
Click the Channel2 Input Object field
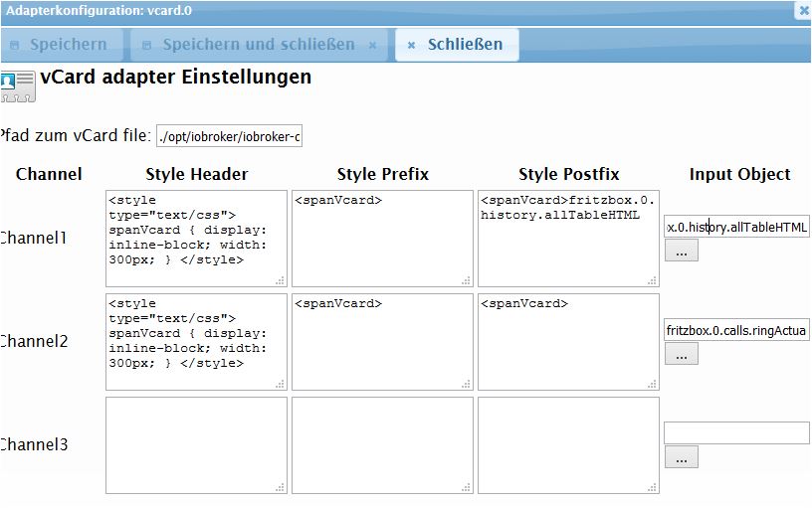[x=736, y=330]
